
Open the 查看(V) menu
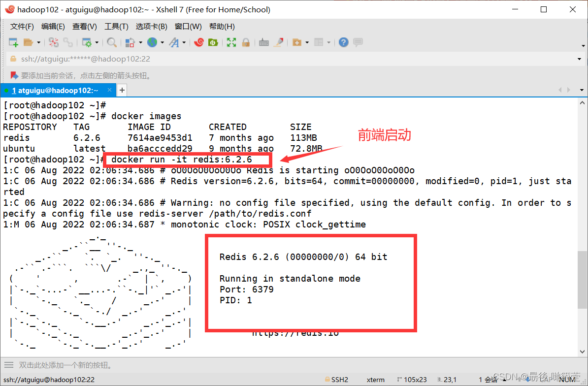coord(84,27)
